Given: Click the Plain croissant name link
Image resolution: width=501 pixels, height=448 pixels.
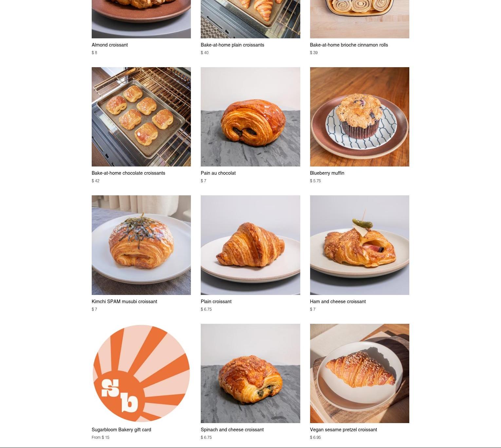Looking at the screenshot, I should [216, 302].
